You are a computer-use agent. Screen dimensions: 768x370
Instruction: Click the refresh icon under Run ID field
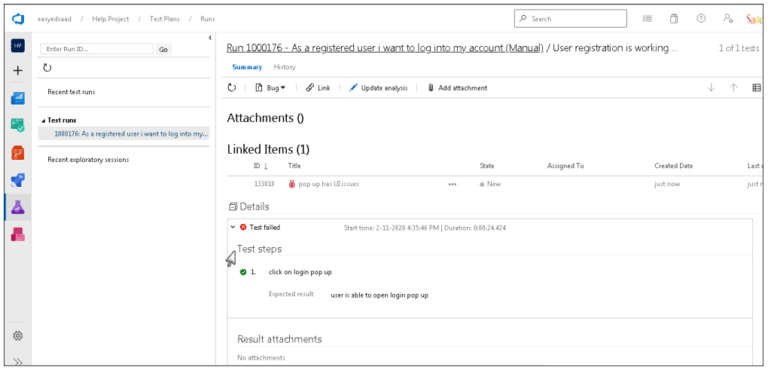47,68
